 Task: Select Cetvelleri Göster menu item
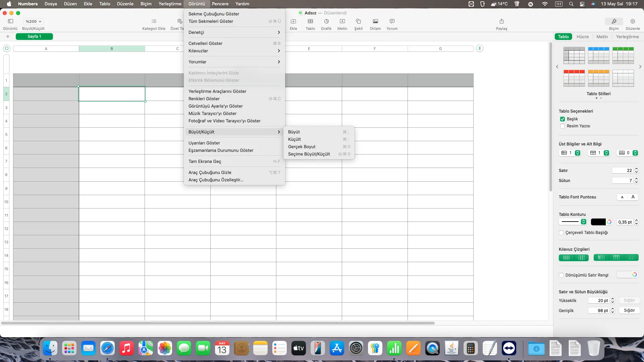[x=234, y=43]
